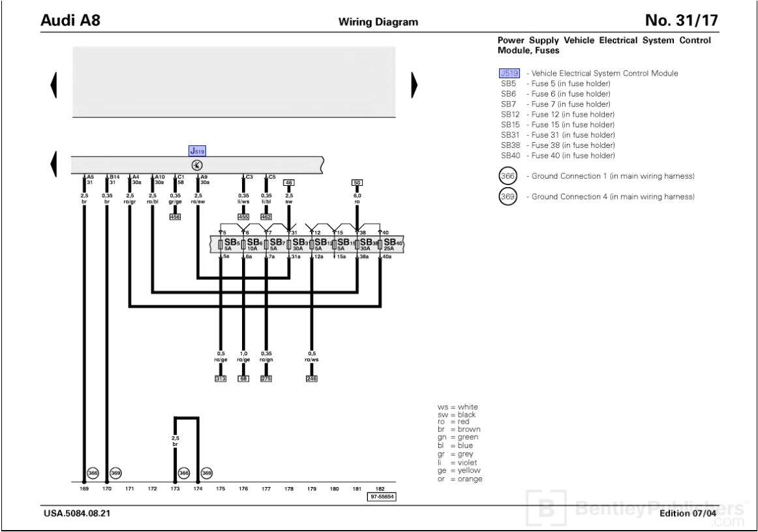758x532 pixels.
Task: Click terminal 50 connector marker
Action: tap(356, 183)
